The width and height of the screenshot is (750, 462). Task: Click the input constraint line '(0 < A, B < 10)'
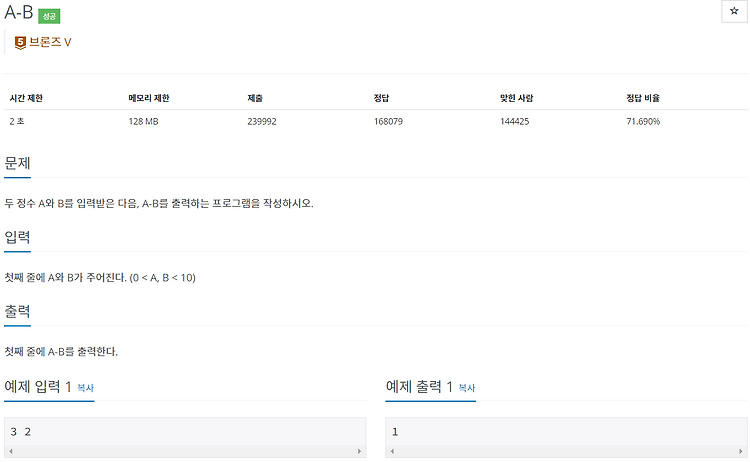[x=163, y=278]
